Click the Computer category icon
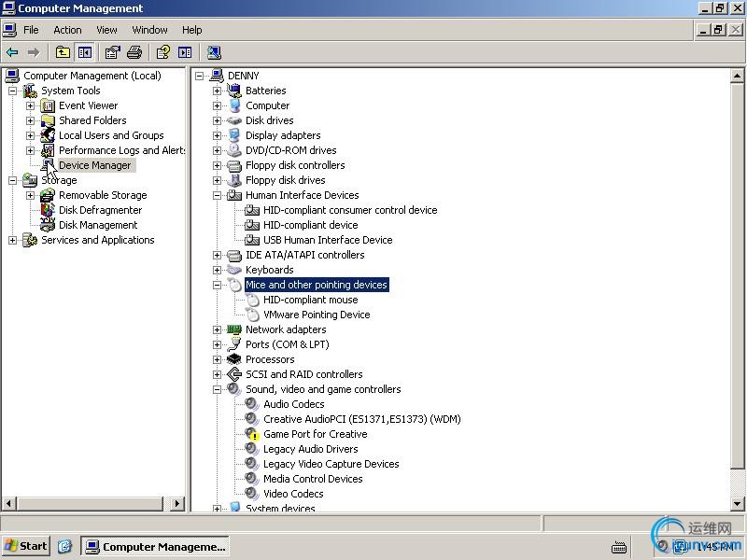The width and height of the screenshot is (747, 560). point(234,105)
